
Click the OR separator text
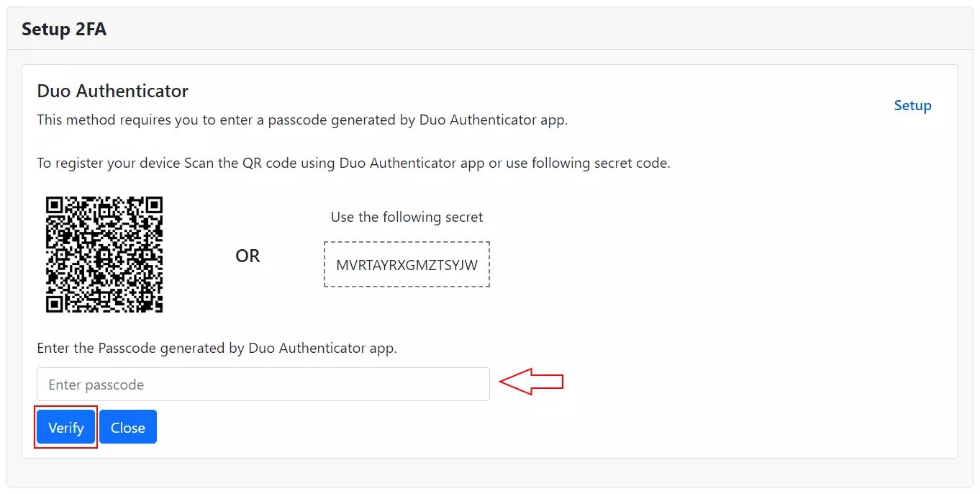click(248, 256)
